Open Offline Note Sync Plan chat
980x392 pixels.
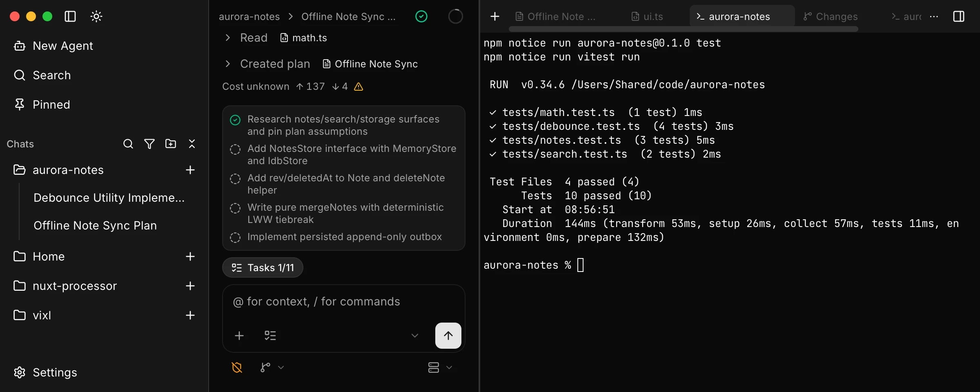(95, 225)
